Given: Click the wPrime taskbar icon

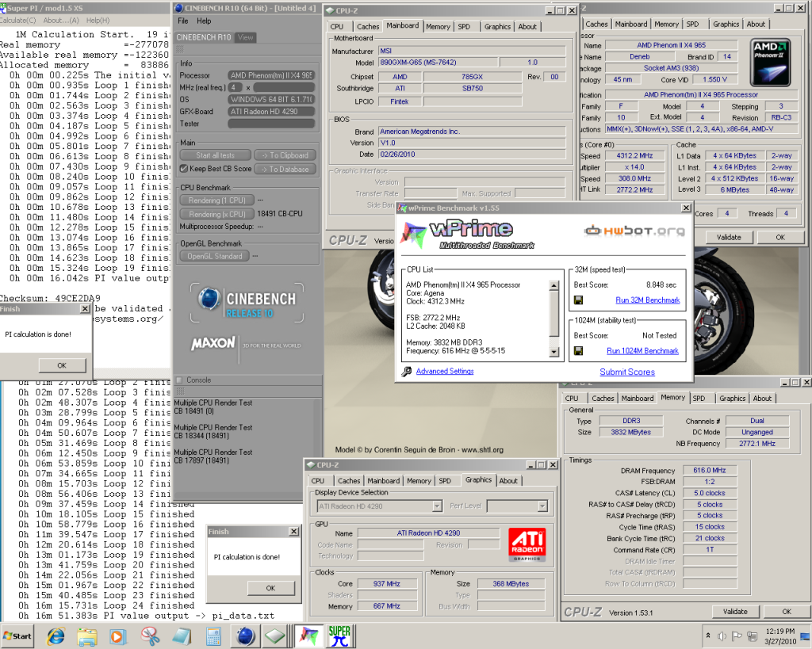Looking at the screenshot, I should (x=308, y=636).
